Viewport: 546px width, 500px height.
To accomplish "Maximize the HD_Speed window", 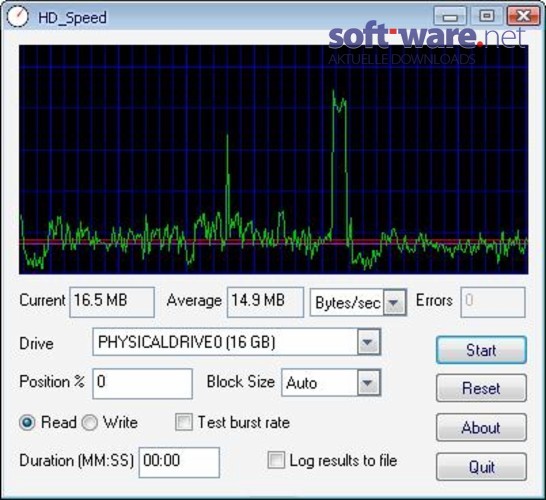I will (x=486, y=16).
